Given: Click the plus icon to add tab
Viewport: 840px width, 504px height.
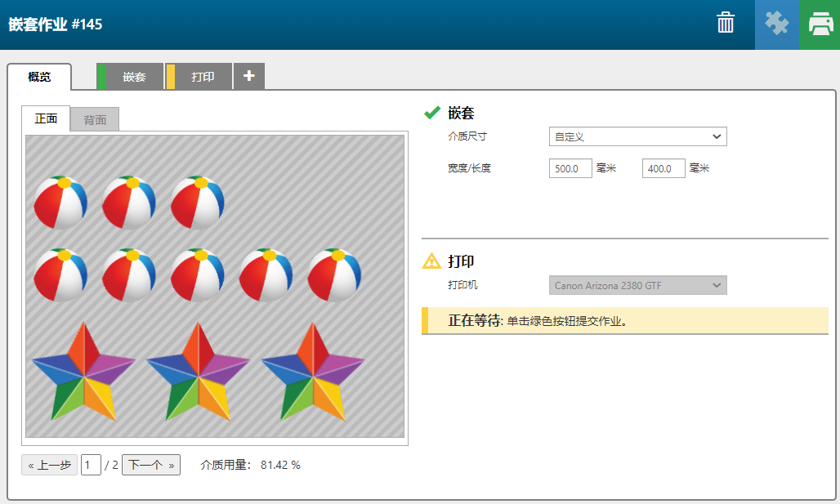Looking at the screenshot, I should [x=249, y=76].
